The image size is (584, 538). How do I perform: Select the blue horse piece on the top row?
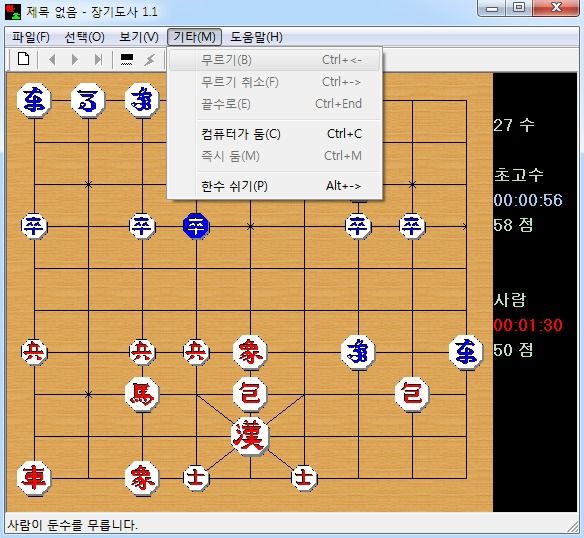[88, 100]
